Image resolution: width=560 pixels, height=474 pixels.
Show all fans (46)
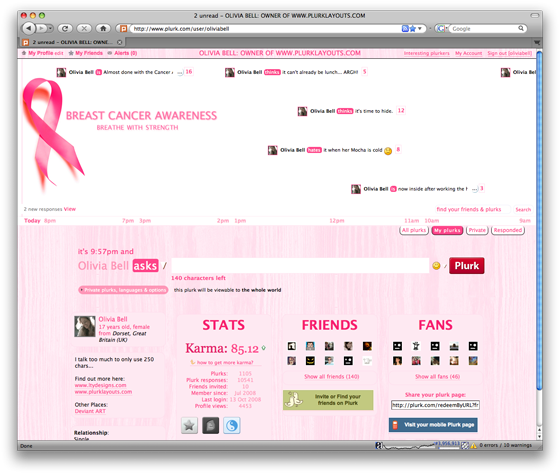[x=437, y=376]
